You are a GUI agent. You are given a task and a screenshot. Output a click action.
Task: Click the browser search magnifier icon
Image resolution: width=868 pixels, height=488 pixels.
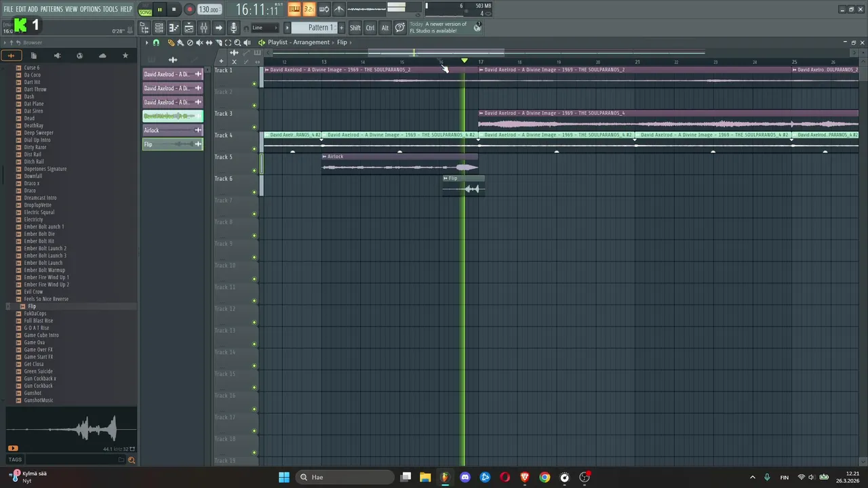(x=131, y=460)
